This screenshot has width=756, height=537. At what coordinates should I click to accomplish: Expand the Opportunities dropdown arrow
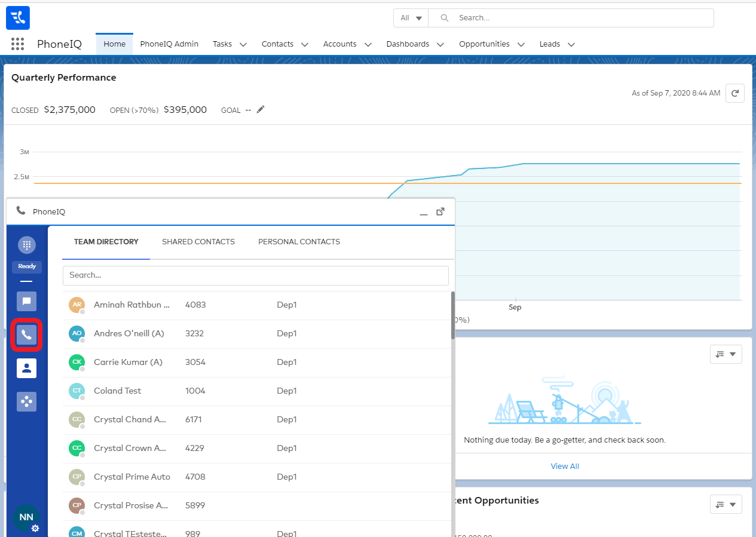[521, 44]
